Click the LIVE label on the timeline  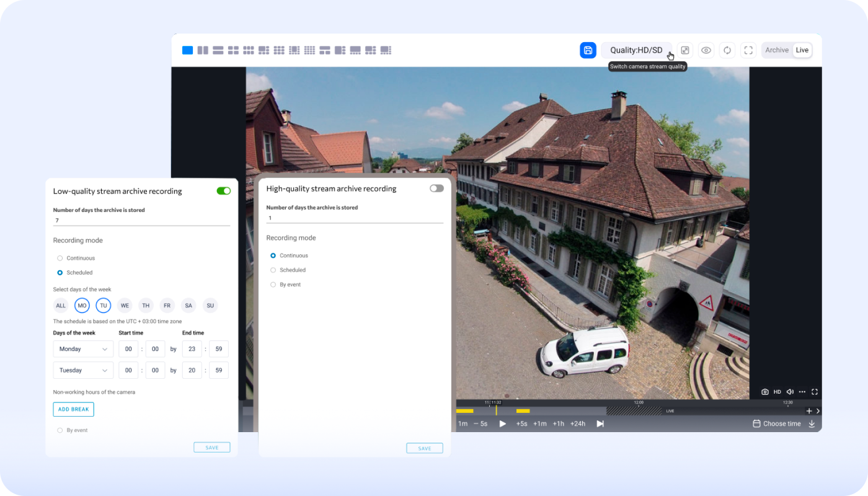click(x=670, y=411)
